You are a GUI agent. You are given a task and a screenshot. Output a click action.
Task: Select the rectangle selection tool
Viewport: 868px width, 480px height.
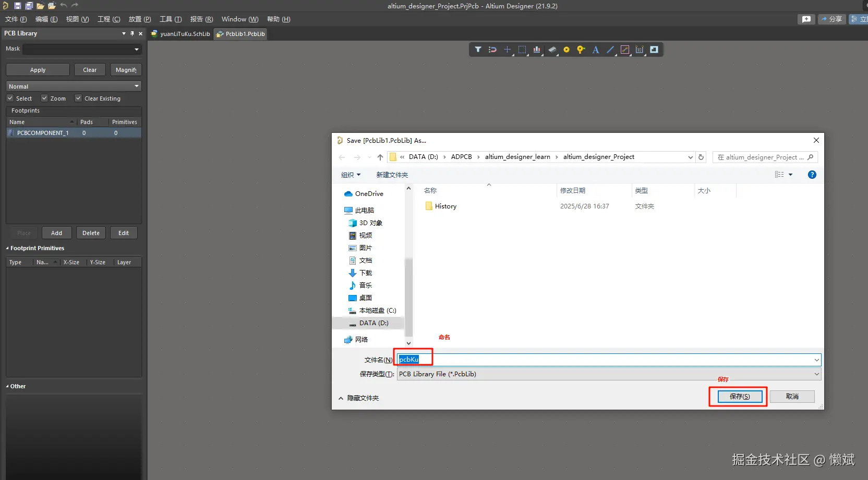coord(522,50)
